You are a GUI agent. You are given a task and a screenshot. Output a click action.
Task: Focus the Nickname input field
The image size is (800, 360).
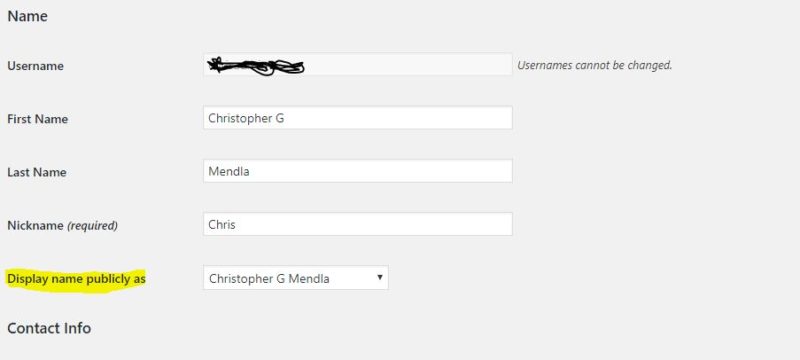tap(358, 224)
